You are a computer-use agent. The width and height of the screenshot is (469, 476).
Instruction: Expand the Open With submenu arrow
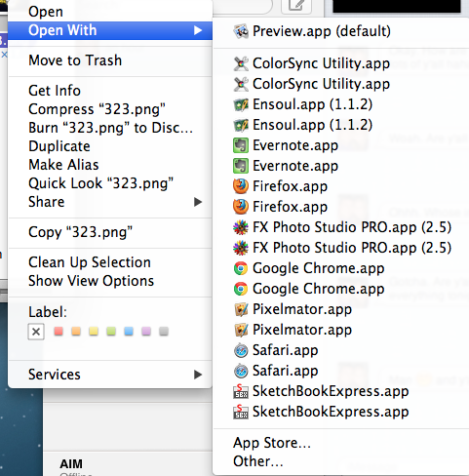[198, 30]
